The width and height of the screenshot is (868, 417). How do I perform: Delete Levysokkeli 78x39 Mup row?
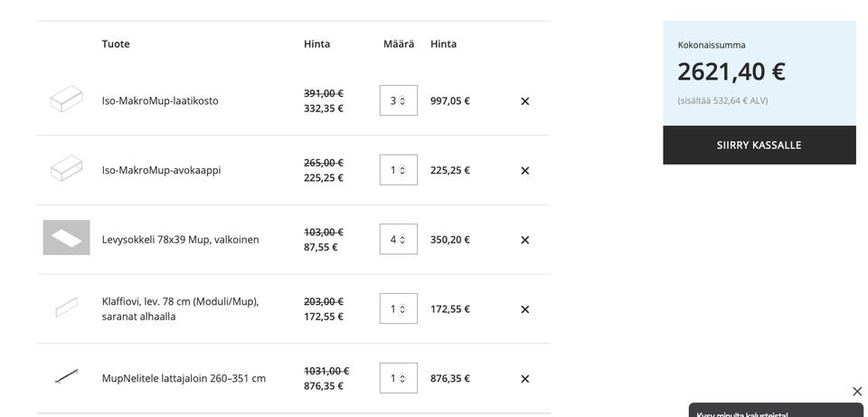[x=525, y=241]
